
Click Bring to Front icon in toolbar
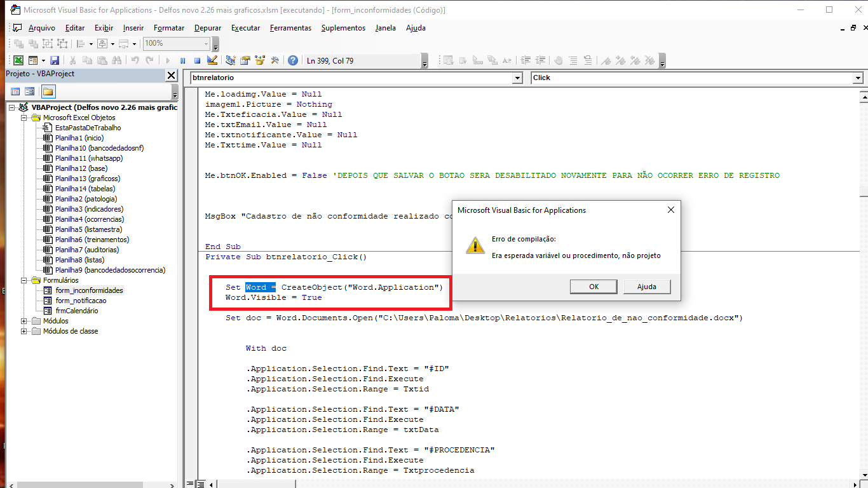click(18, 44)
